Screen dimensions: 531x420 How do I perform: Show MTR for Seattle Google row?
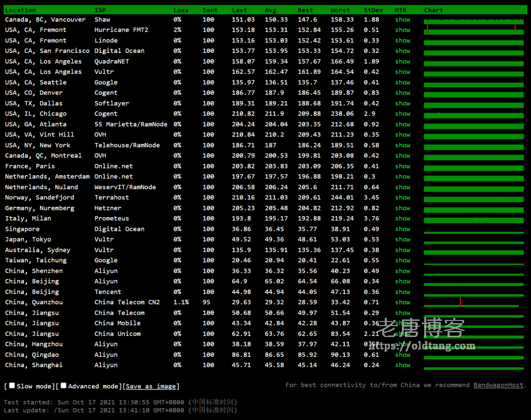click(402, 82)
